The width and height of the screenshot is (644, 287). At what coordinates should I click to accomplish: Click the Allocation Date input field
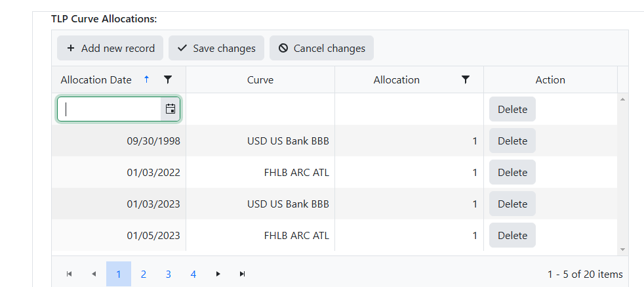[110, 109]
